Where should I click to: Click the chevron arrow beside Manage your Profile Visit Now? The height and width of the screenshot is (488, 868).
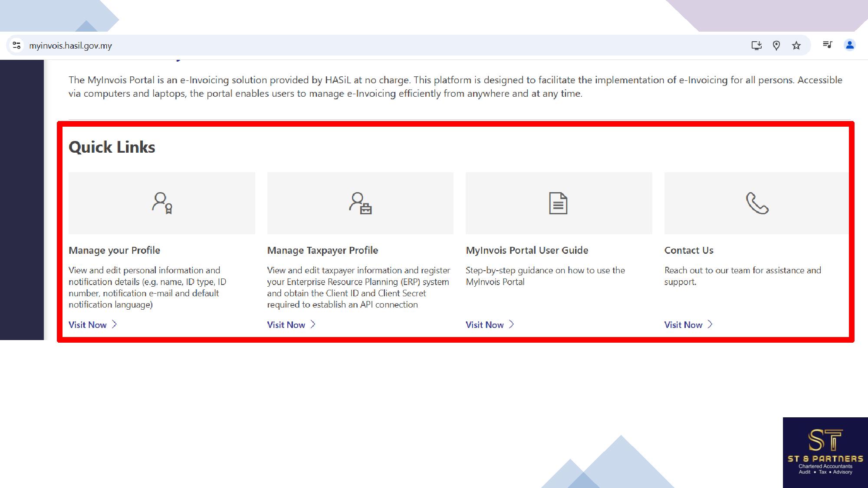pyautogui.click(x=114, y=324)
